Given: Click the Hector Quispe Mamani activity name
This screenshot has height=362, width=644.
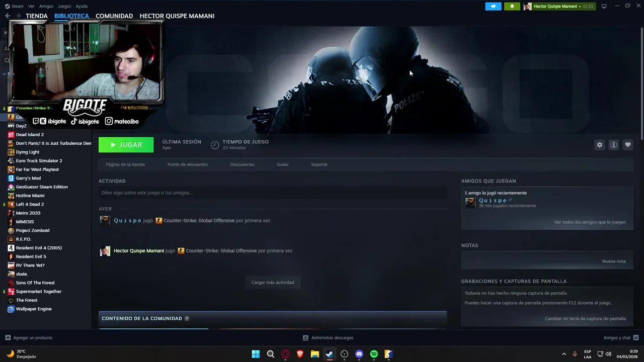Looking at the screenshot, I should [139, 251].
